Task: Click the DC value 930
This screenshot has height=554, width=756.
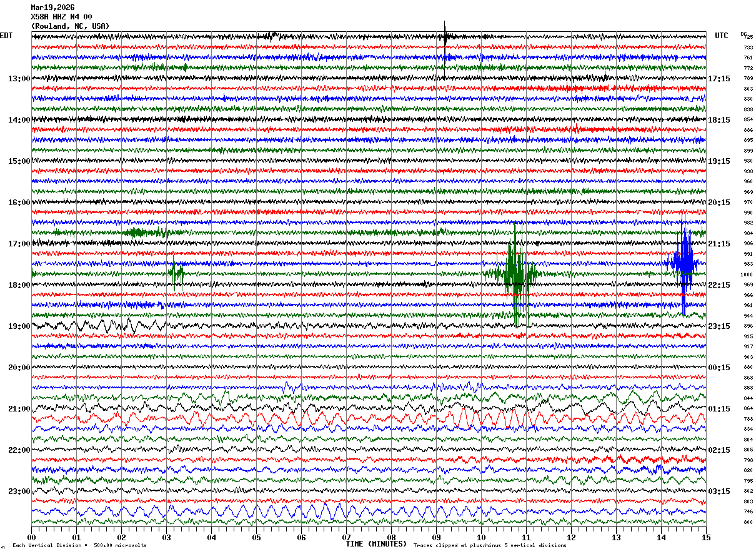Action: (x=749, y=161)
